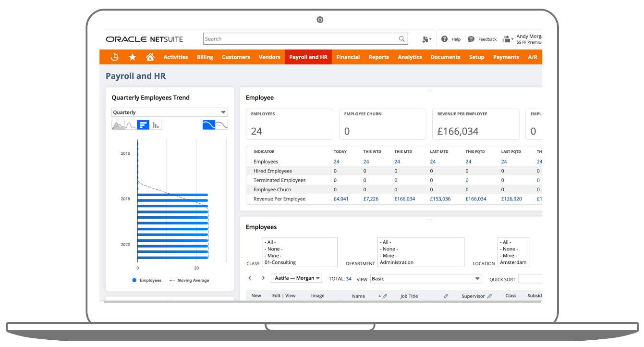
Task: Select the line chart style icon
Action: coord(131,125)
